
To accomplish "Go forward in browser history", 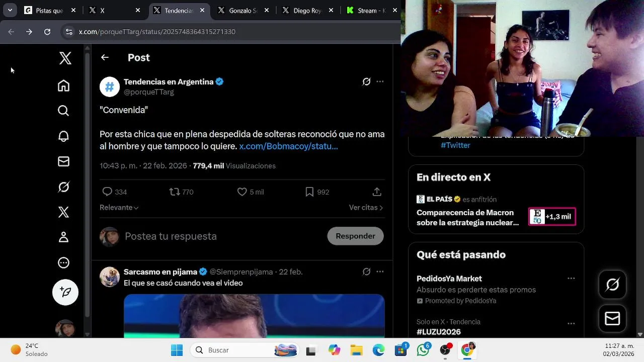I will click(29, 32).
